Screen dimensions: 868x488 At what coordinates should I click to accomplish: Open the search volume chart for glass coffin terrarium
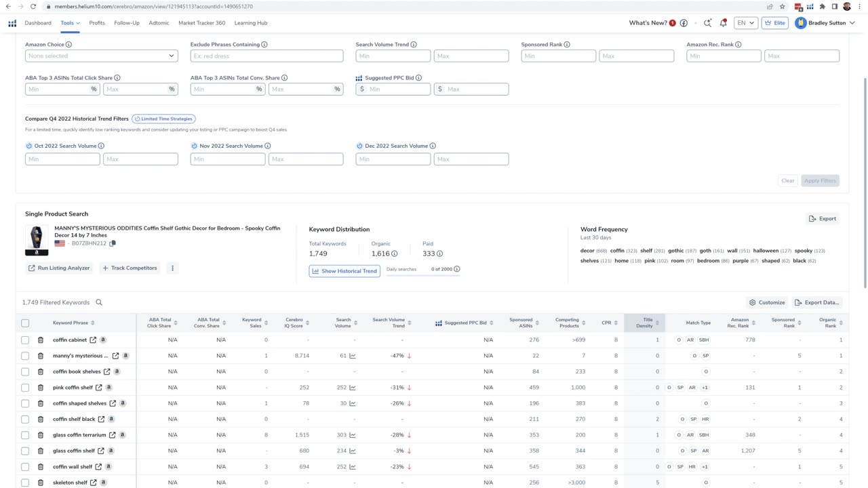tap(353, 435)
